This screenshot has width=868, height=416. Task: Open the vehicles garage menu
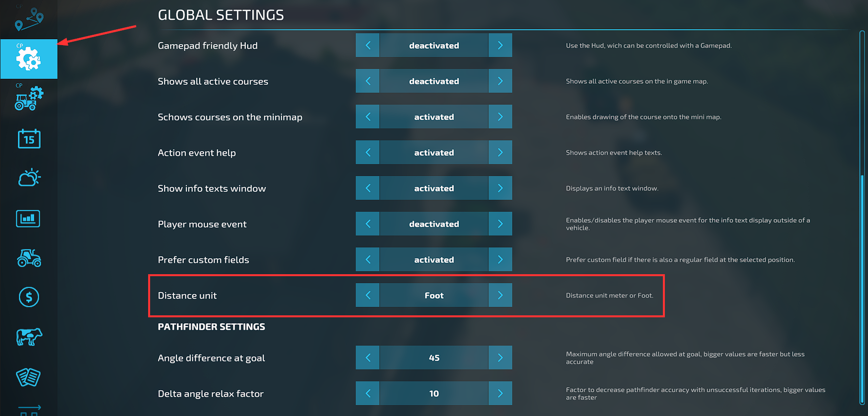point(29,258)
